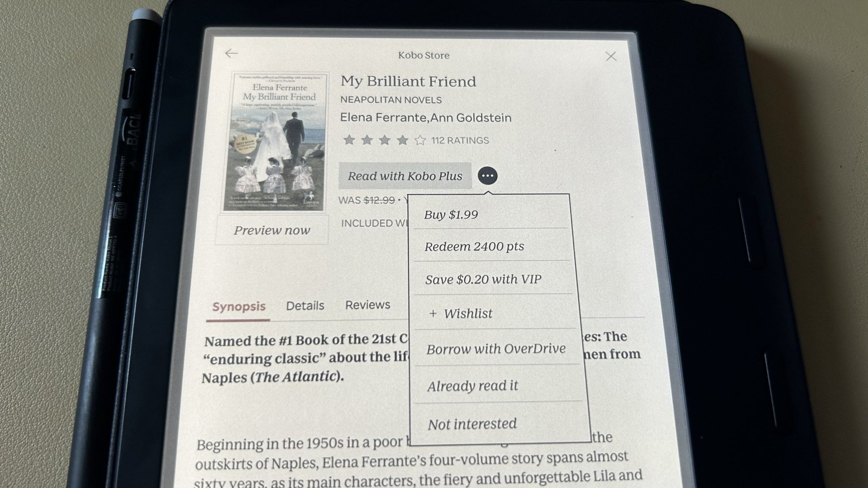
Task: Click the fifth star rating icon
Action: click(418, 140)
